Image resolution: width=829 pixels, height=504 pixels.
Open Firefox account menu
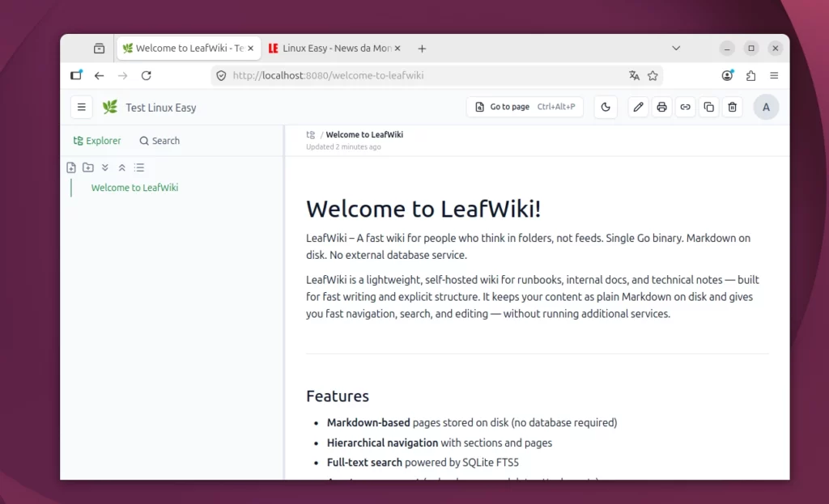pyautogui.click(x=728, y=75)
